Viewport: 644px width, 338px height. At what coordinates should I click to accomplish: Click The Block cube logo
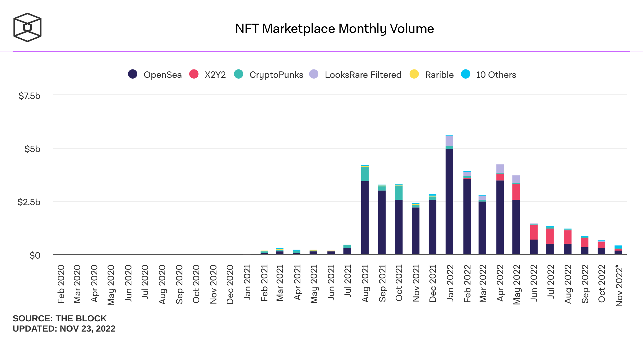tap(27, 27)
